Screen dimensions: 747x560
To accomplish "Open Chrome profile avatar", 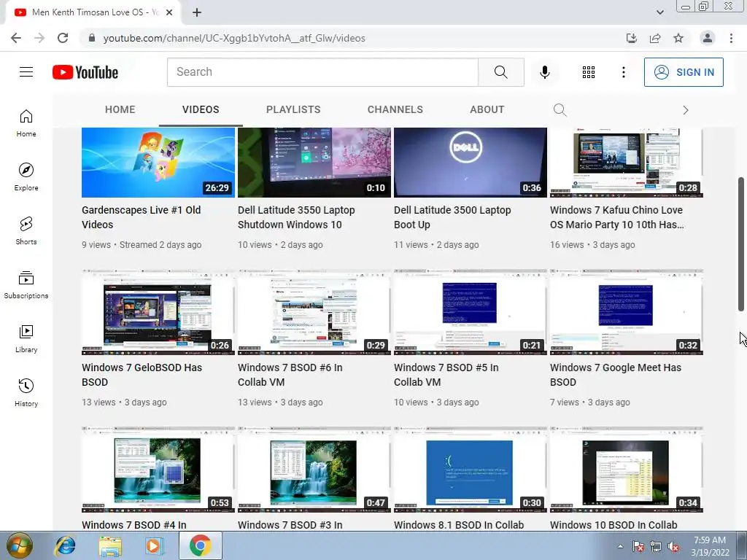I will [x=708, y=38].
